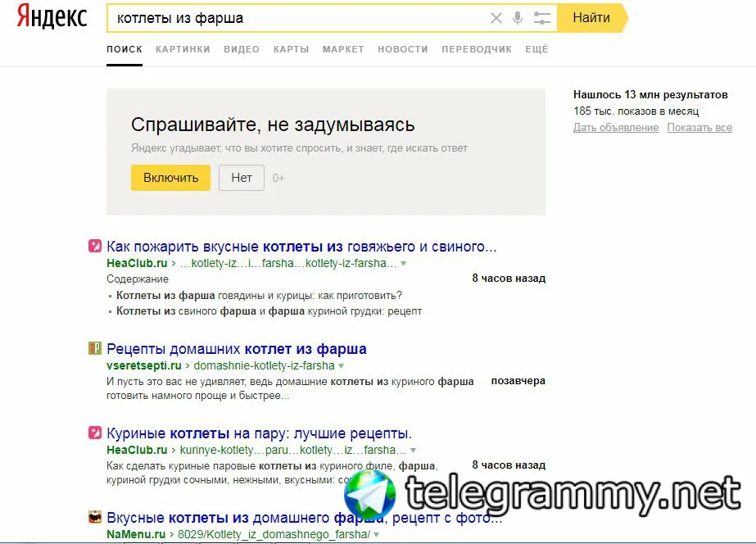Open the ЕЩЁ menu
The width and height of the screenshot is (756, 544).
pyautogui.click(x=536, y=49)
